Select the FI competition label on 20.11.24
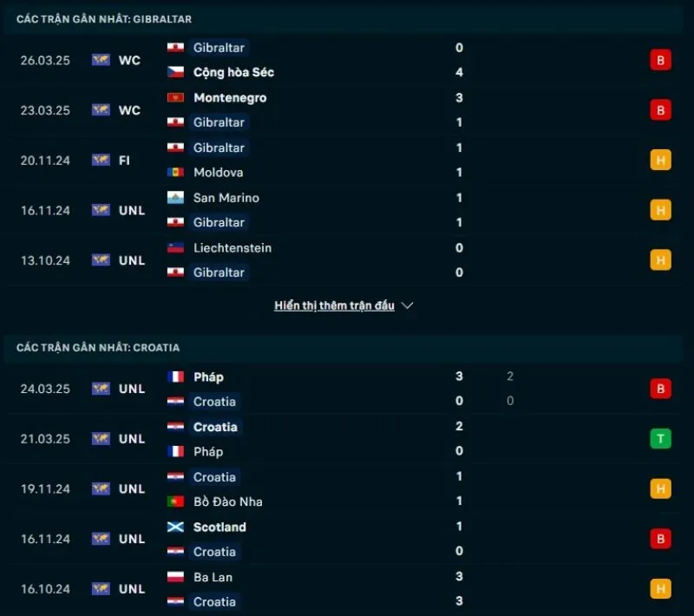This screenshot has height=616, width=694. click(x=124, y=161)
